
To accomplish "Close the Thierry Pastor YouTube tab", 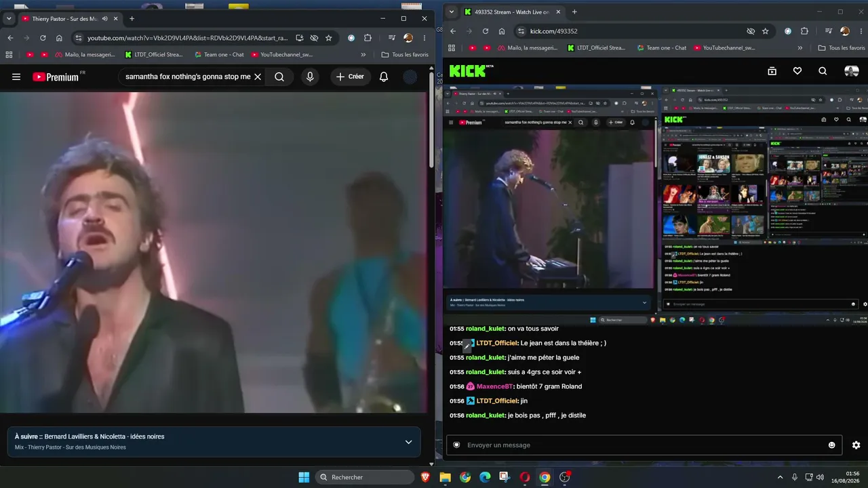I will tap(116, 19).
